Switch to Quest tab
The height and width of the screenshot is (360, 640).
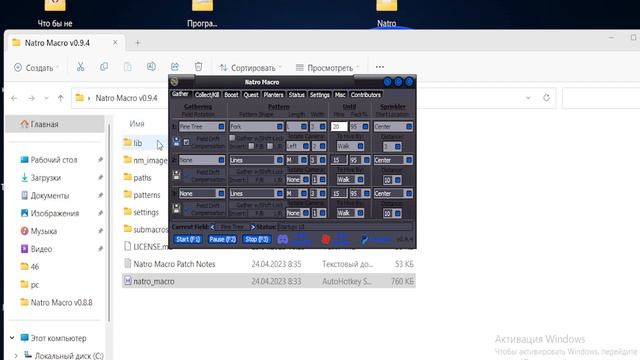pos(251,95)
